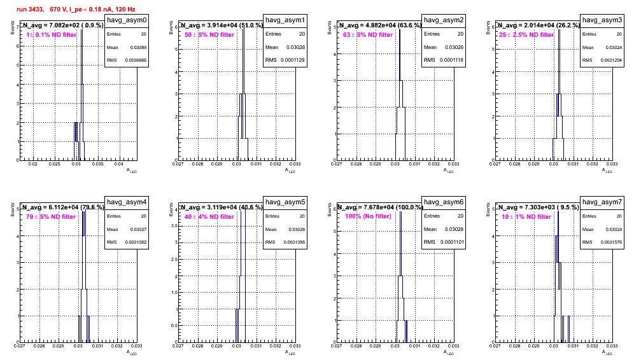This screenshot has height=364, width=634.
Task: Click the 0.035 x-axis tick on havg_asym0 plot
Action: (x=97, y=164)
